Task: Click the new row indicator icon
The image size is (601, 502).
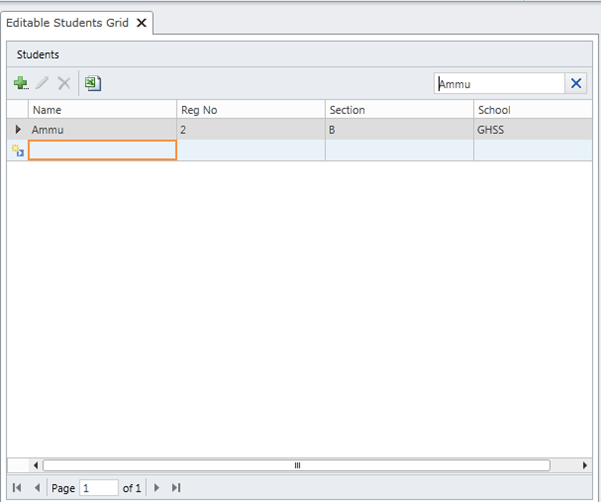Action: click(18, 150)
